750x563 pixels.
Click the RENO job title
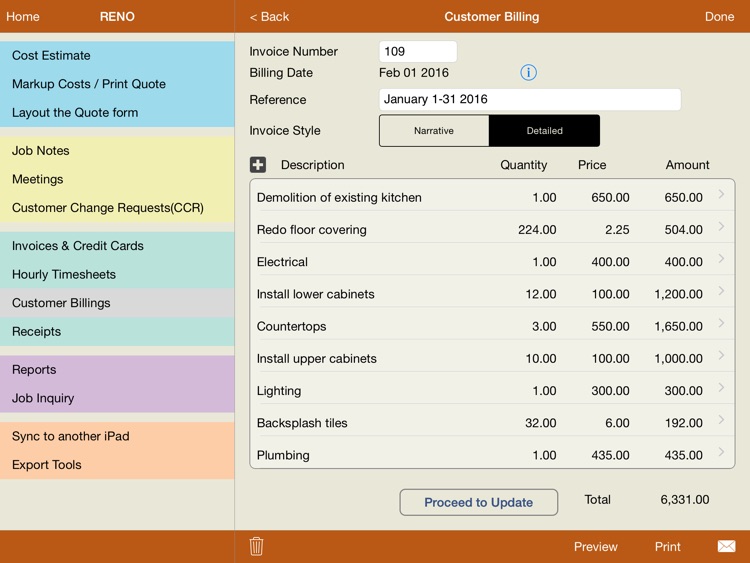click(x=117, y=17)
